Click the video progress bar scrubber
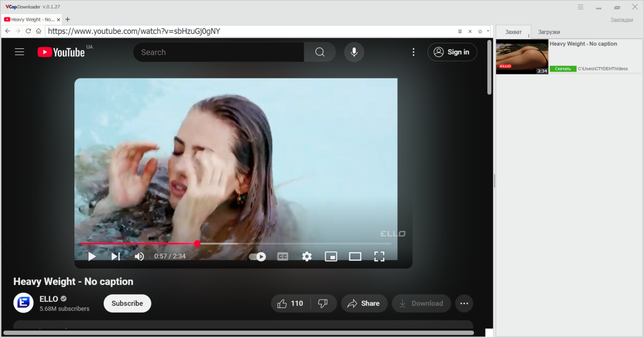644x338 pixels. [197, 243]
